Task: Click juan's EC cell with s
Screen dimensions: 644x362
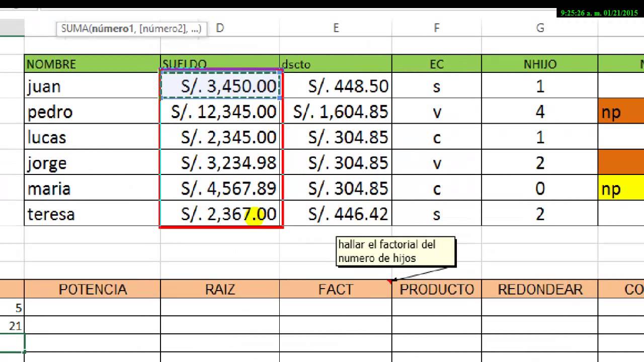Action: pos(437,86)
